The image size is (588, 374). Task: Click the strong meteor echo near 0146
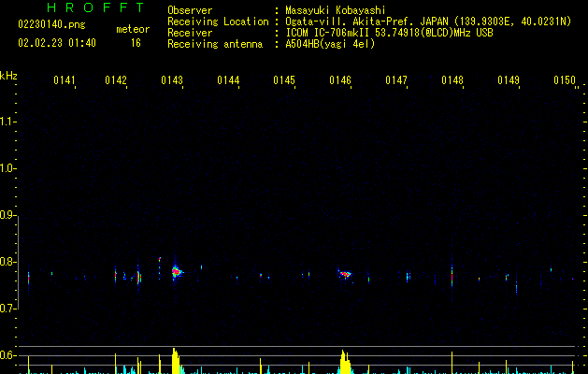point(345,274)
